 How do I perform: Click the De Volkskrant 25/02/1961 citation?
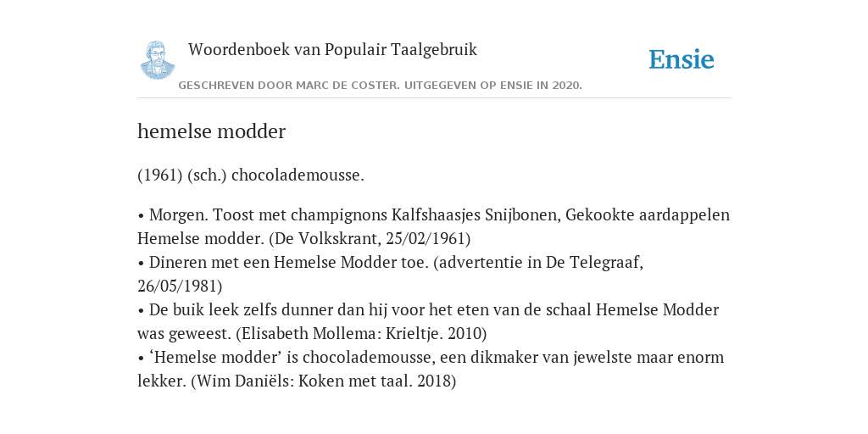pyautogui.click(x=370, y=238)
